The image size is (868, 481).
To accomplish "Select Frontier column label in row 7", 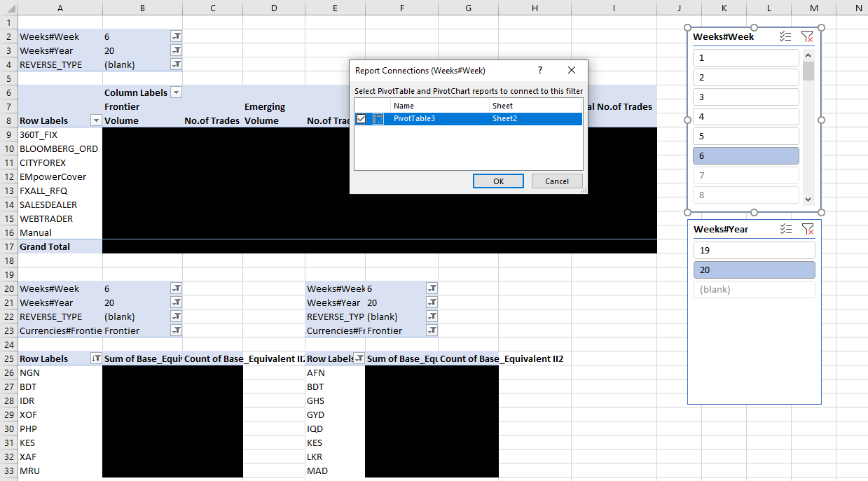I will click(x=142, y=106).
